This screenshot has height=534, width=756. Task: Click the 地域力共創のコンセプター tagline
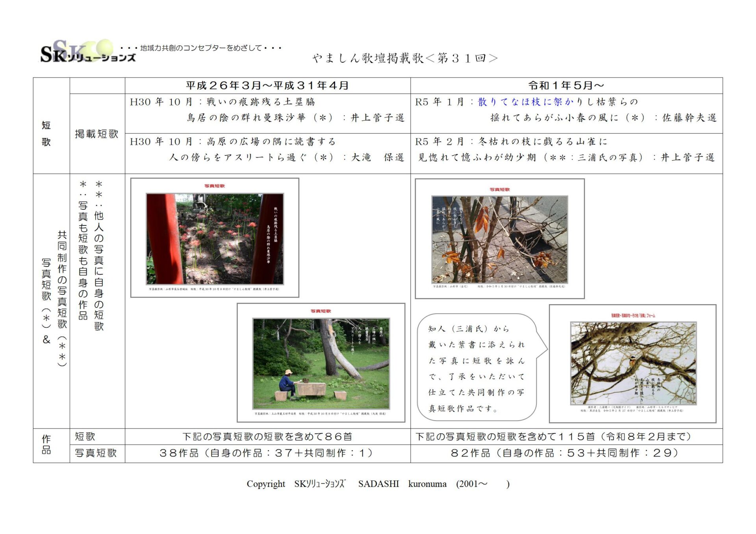201,48
